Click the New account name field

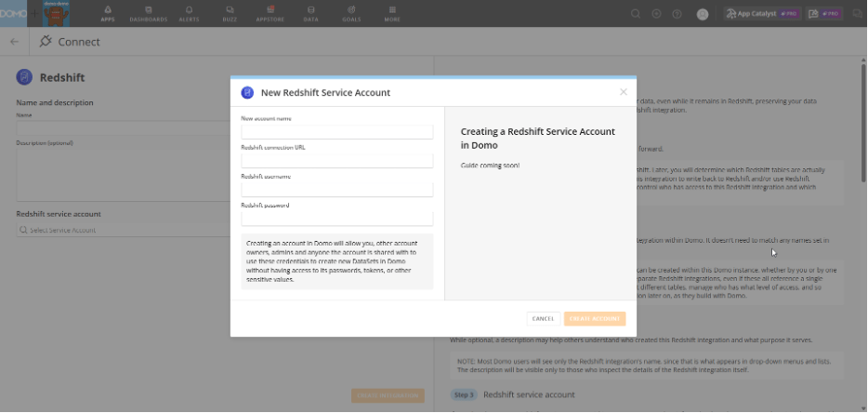point(337,132)
